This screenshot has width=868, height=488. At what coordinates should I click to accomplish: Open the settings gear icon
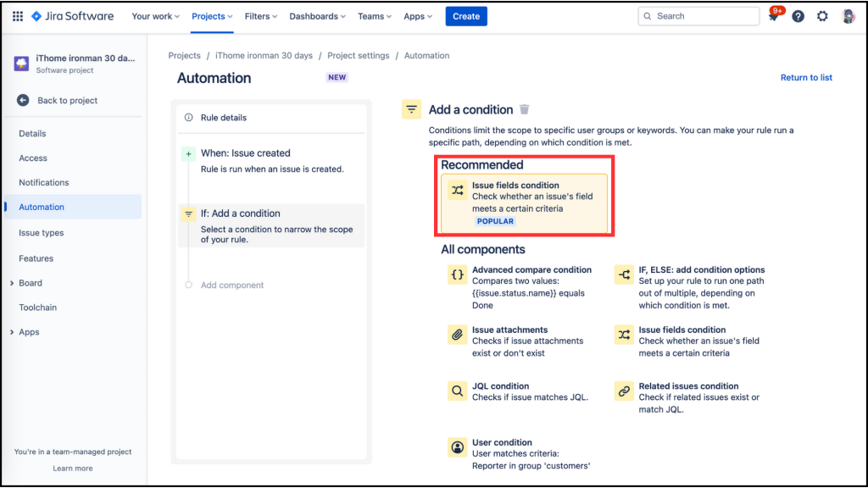822,17
